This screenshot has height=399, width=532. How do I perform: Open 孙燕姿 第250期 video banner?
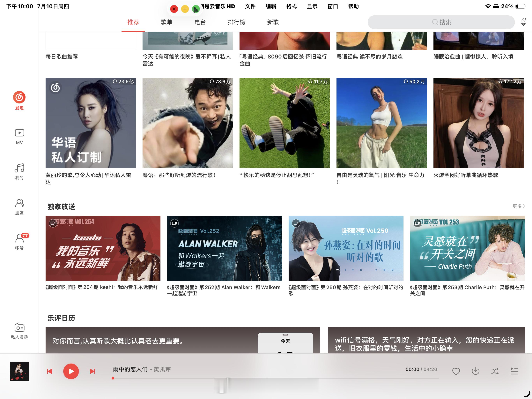[x=346, y=248]
